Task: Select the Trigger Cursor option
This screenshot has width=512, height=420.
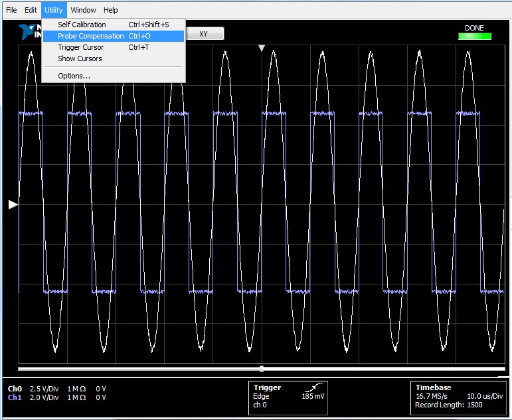Action: pyautogui.click(x=80, y=47)
